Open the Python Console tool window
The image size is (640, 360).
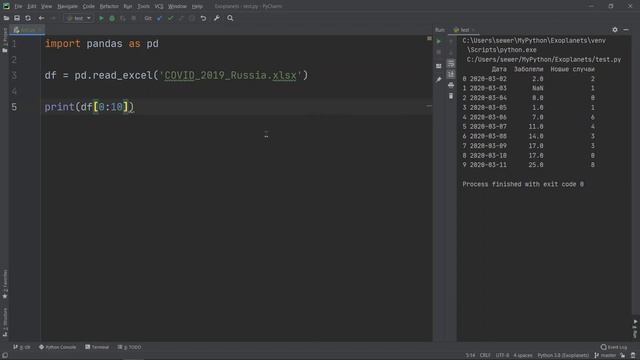[x=58, y=347]
